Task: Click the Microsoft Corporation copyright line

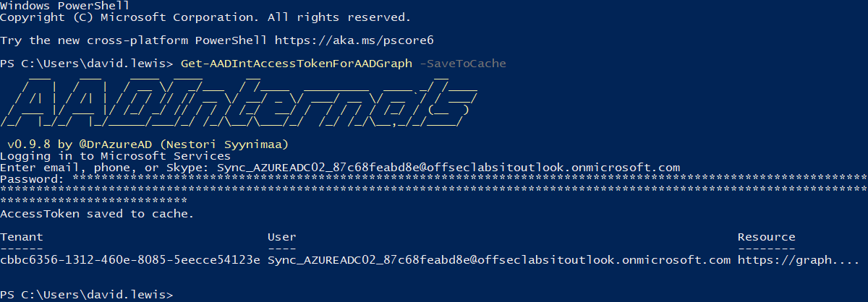Action: [x=205, y=17]
